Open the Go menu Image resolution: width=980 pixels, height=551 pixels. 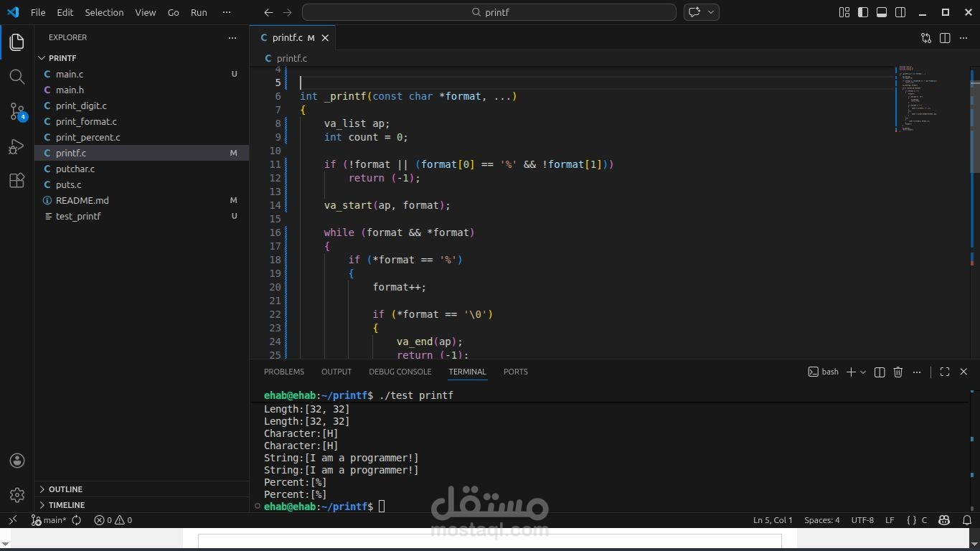click(173, 12)
